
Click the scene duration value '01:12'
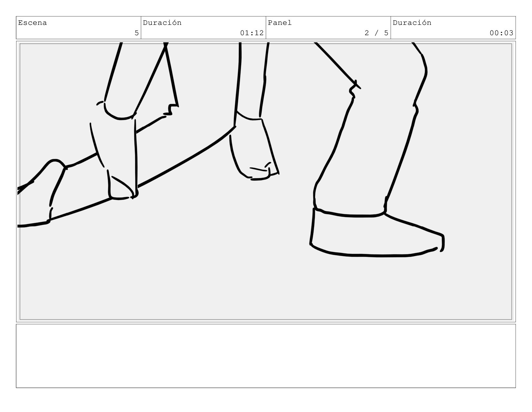252,33
